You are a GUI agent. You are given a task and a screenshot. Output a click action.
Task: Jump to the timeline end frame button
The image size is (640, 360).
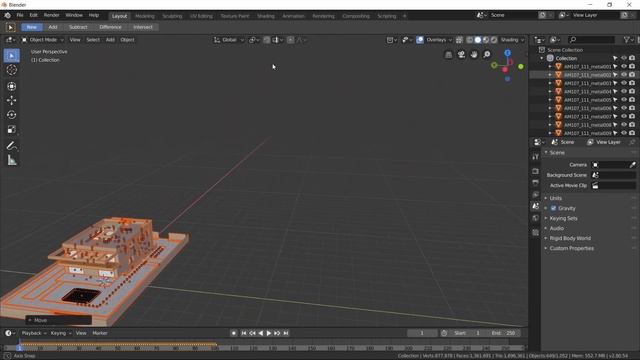[286, 333]
